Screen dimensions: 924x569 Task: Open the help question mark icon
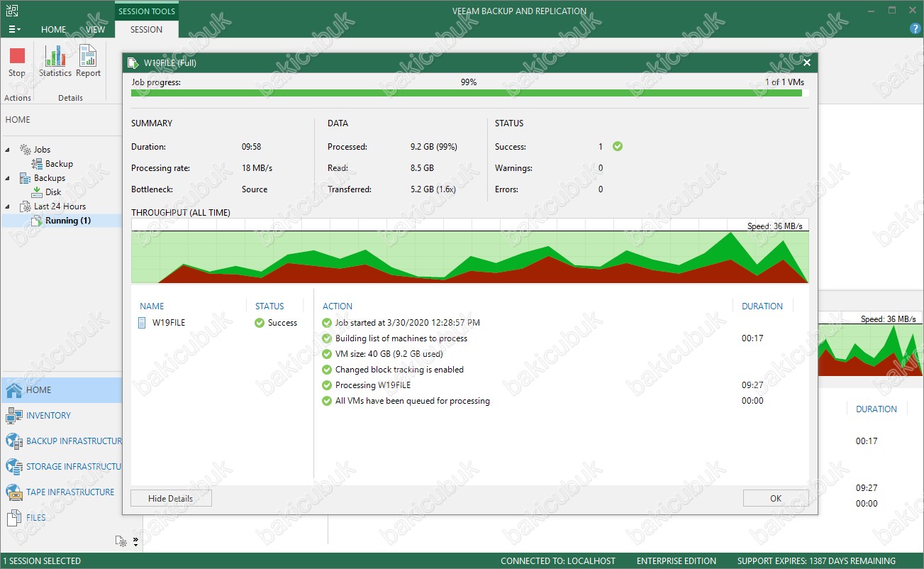(915, 29)
